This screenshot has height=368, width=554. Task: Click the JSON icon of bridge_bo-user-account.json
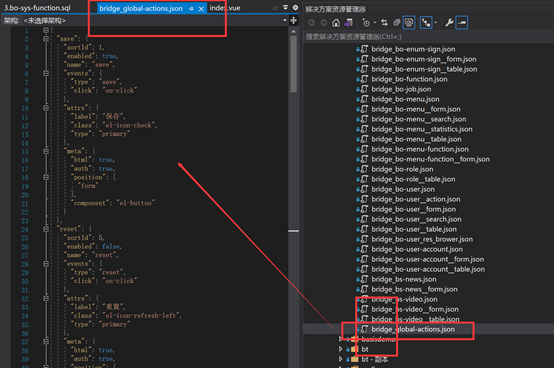[x=364, y=249]
